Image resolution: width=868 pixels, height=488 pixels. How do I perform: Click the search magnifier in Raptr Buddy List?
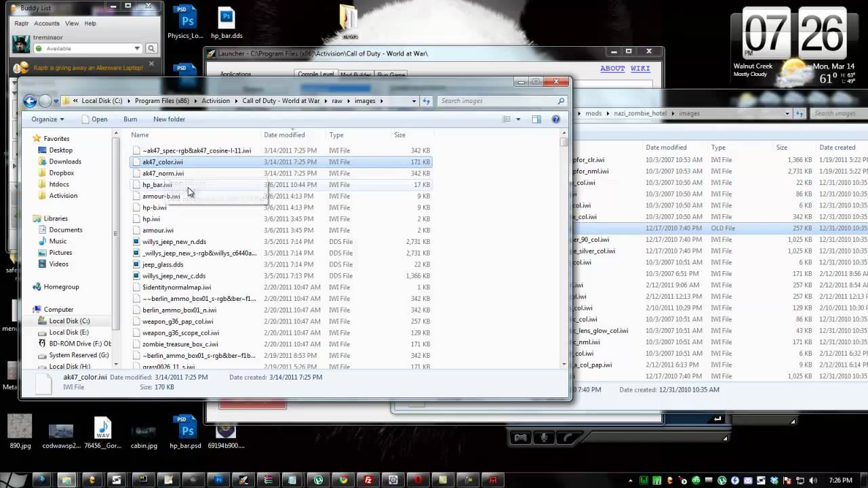[x=151, y=49]
